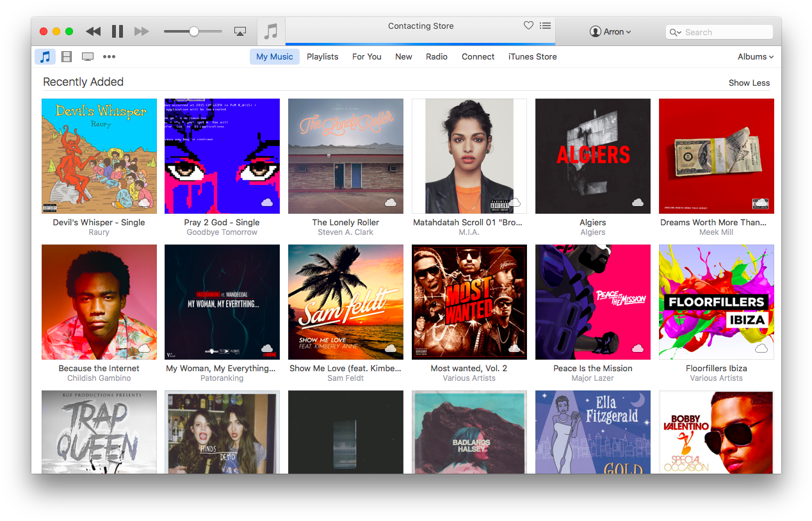Open the search filter magnifier dropdown

click(676, 31)
